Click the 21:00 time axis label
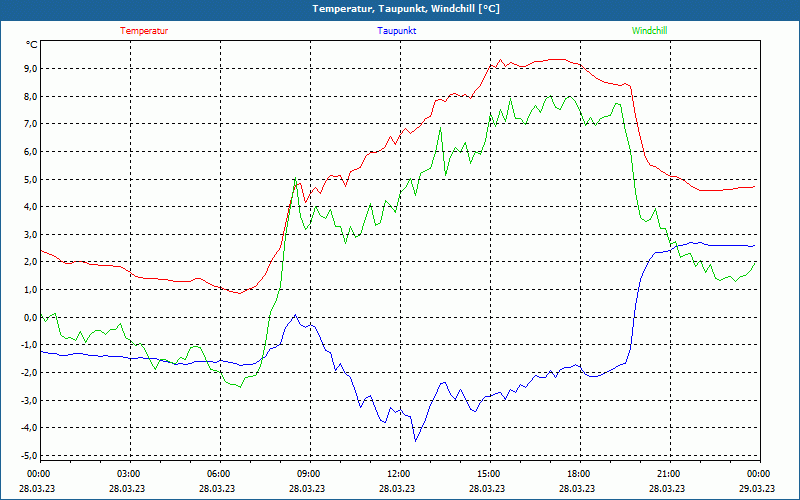This screenshot has width=800, height=500. [x=668, y=474]
